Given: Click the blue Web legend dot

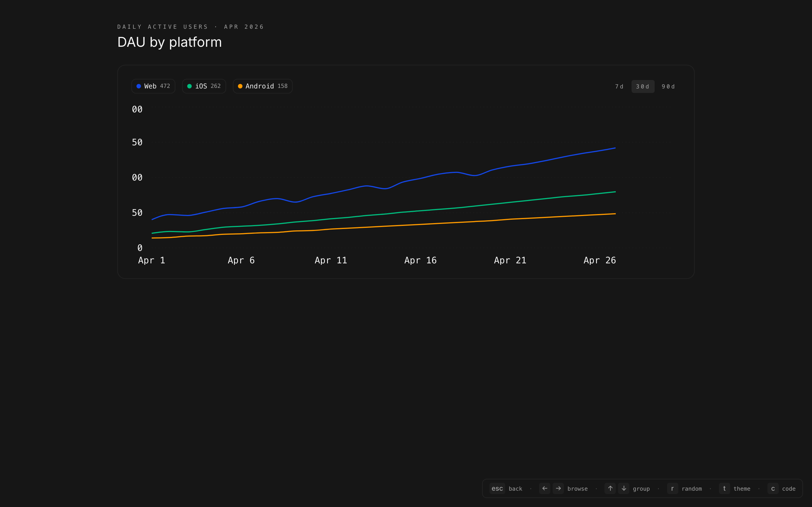Looking at the screenshot, I should click(x=139, y=86).
